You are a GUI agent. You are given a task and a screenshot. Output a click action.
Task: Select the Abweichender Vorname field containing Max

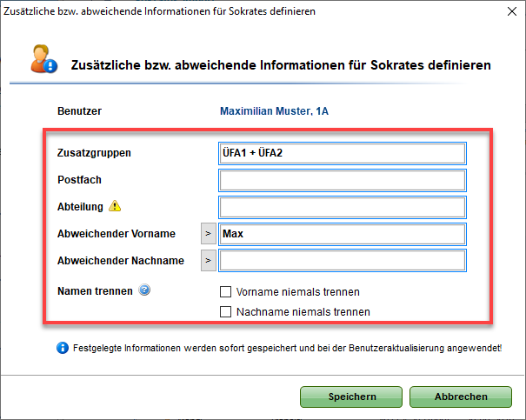(343, 234)
